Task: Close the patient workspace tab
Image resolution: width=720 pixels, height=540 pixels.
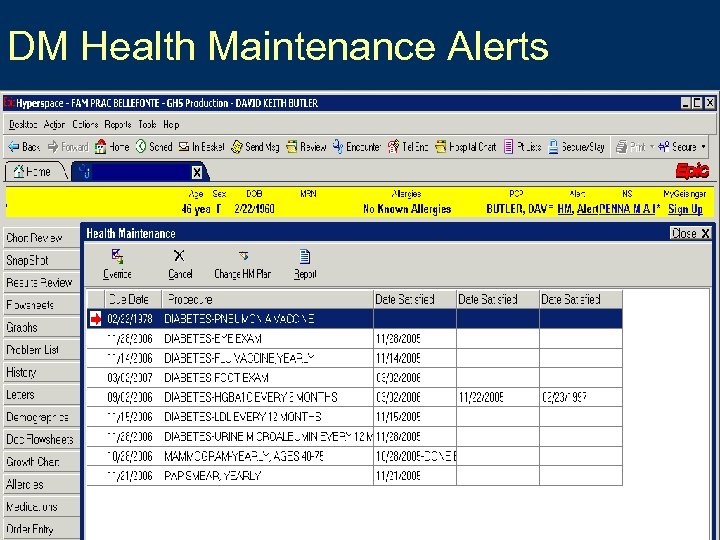Action: click(197, 173)
